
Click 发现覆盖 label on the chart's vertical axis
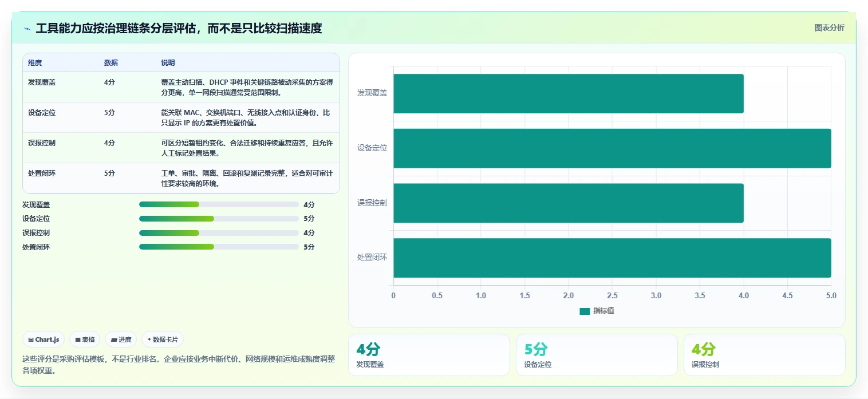click(372, 93)
